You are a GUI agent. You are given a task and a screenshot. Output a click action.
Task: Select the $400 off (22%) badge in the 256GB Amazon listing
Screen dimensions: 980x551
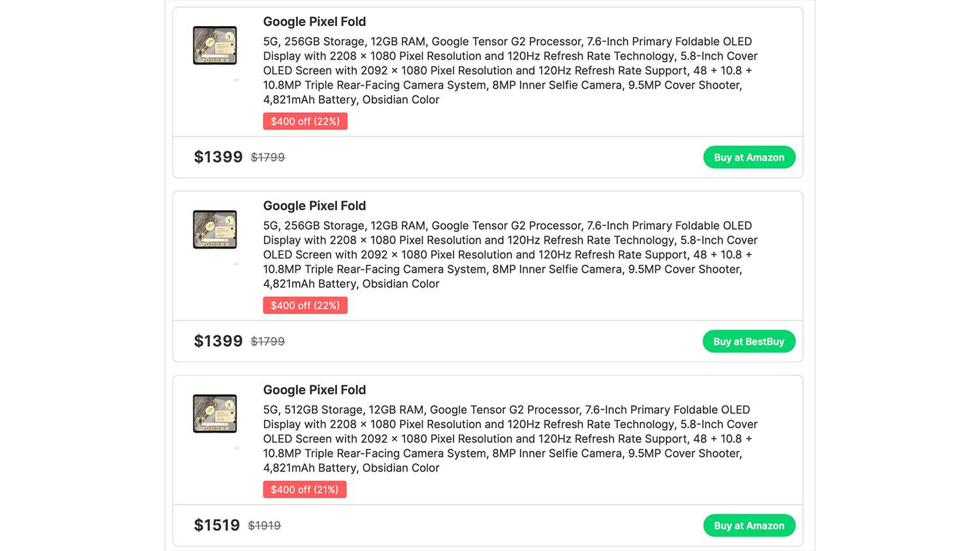305,121
